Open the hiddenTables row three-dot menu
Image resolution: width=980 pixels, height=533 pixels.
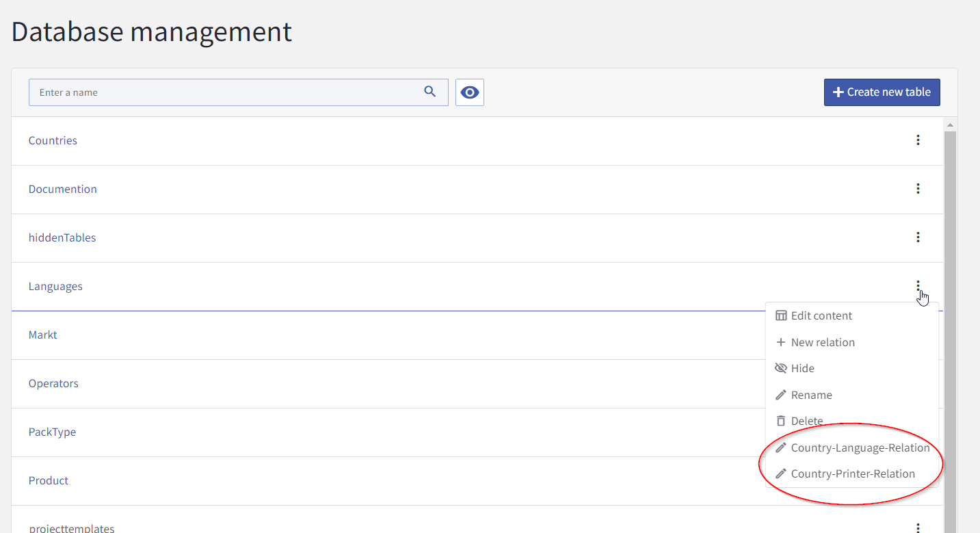(x=918, y=237)
